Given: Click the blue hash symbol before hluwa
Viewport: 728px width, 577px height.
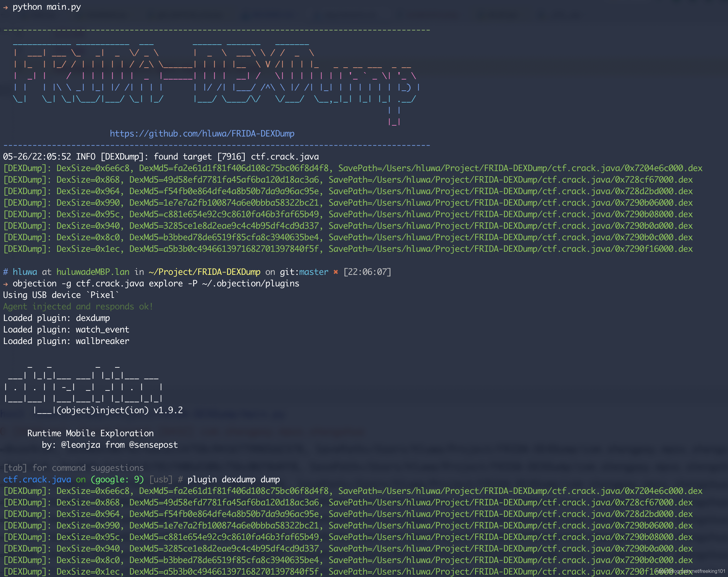Looking at the screenshot, I should click(x=5, y=272).
